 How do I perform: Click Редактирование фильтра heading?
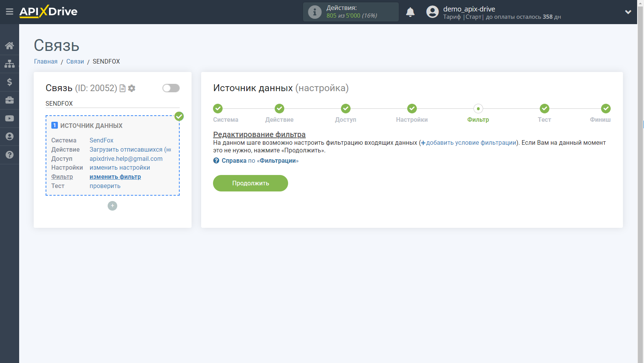259,134
